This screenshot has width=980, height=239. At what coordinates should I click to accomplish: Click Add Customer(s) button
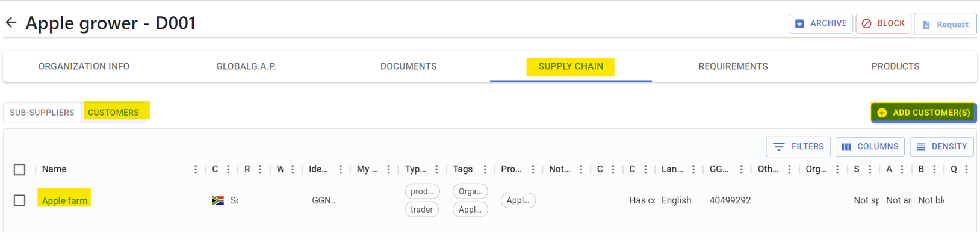coord(923,113)
